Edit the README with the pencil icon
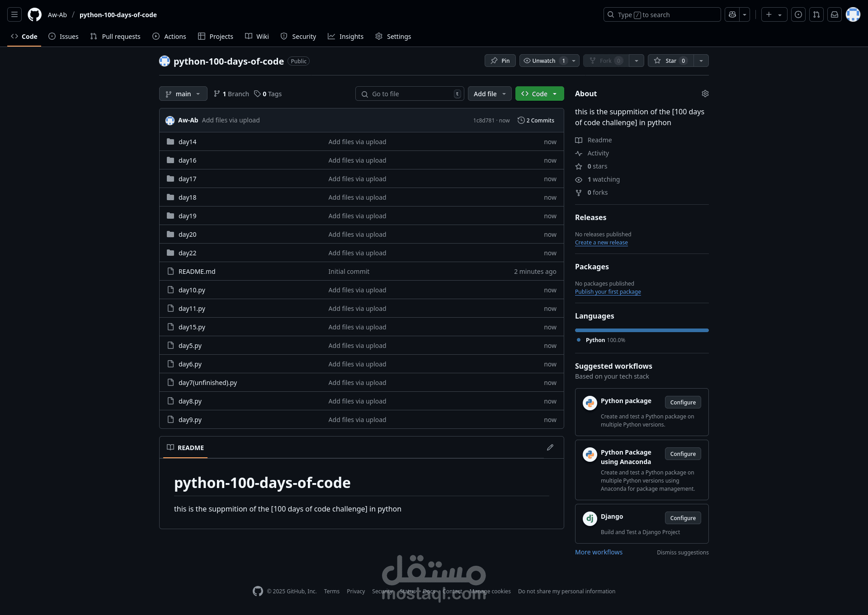The image size is (868, 615). coord(550,447)
